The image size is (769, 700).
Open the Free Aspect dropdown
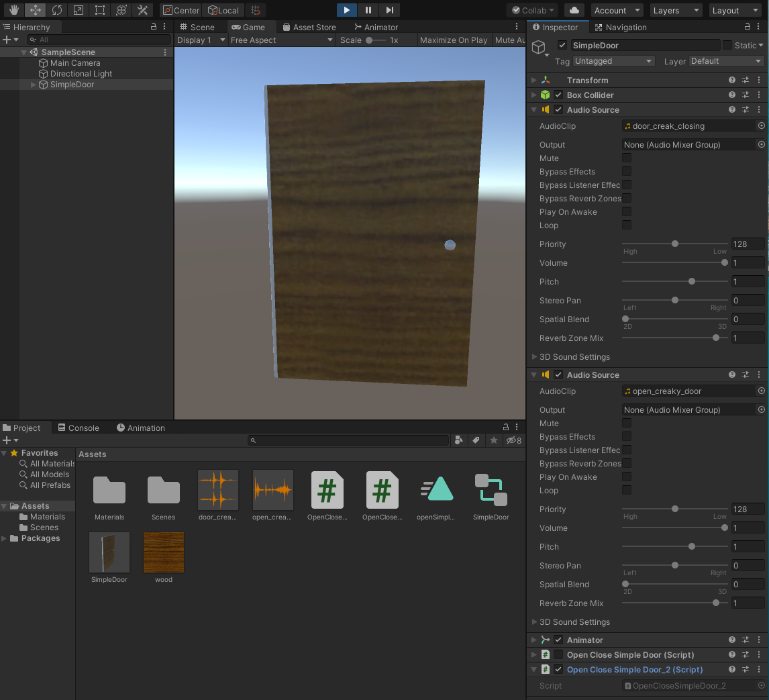(282, 40)
